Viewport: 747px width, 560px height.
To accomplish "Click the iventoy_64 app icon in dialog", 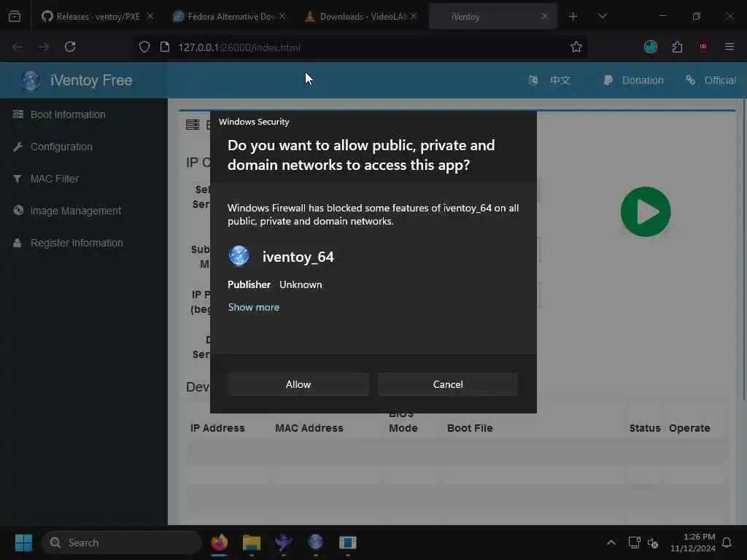I will click(239, 256).
